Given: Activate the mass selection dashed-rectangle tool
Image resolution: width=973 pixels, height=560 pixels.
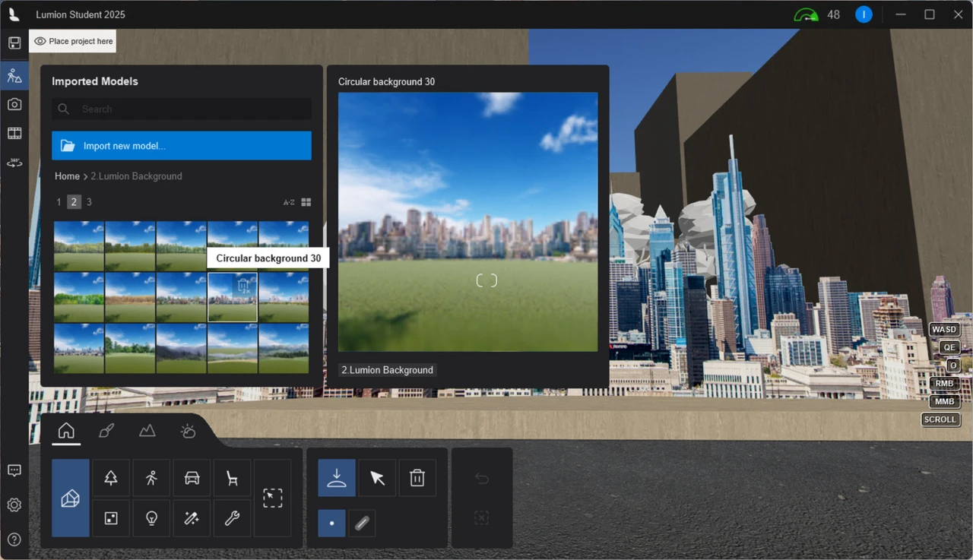Looking at the screenshot, I should pos(272,498).
